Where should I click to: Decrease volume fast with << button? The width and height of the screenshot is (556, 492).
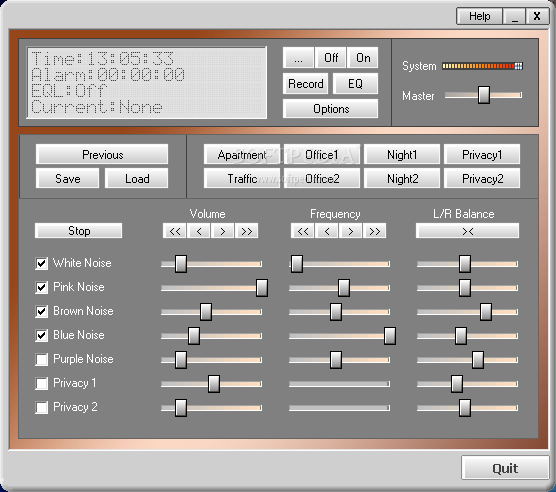click(175, 231)
